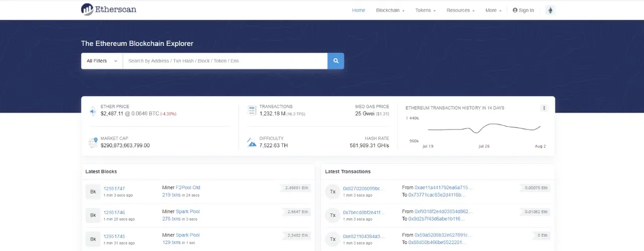This screenshot has width=644, height=251.
Task: Open transaction 0x7becd8bf2e41f...
Action: pos(364,212)
